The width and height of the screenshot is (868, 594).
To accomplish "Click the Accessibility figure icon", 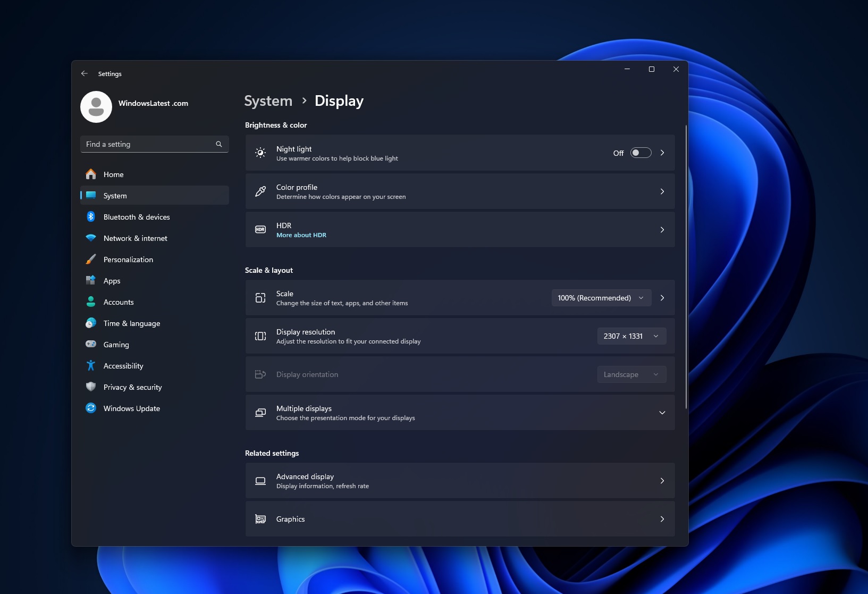I will pyautogui.click(x=91, y=366).
